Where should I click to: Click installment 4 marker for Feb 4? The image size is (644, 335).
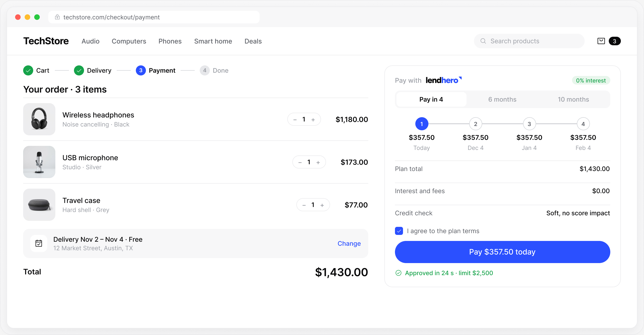[583, 124]
